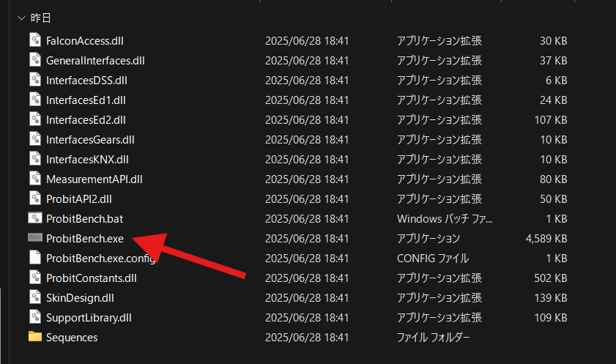Select the FalconAccess.dll file icon

point(35,40)
